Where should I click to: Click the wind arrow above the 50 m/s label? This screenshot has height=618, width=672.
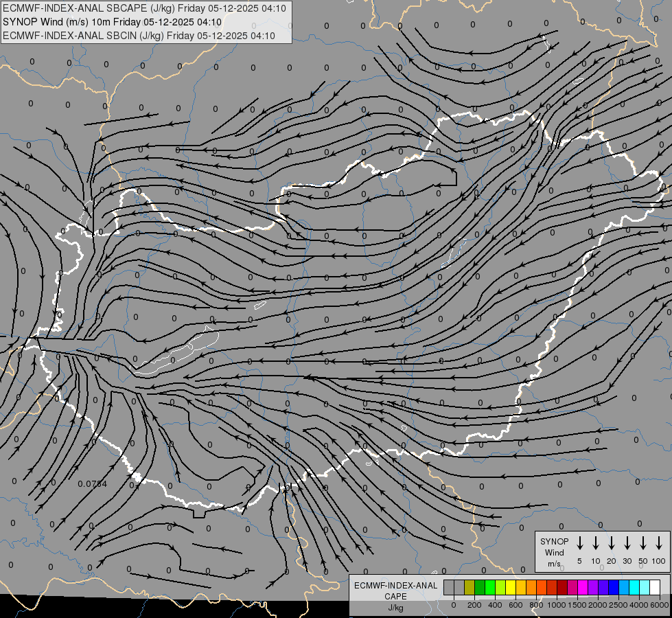[643, 543]
